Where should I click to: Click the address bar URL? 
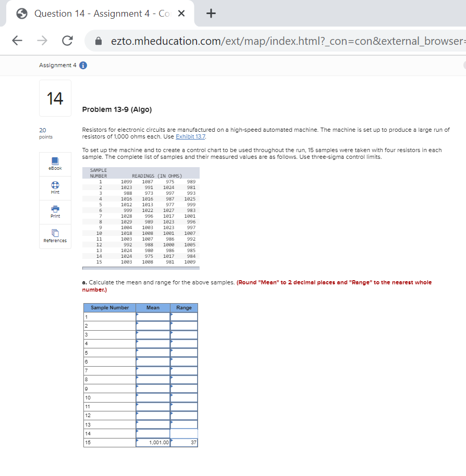click(288, 41)
